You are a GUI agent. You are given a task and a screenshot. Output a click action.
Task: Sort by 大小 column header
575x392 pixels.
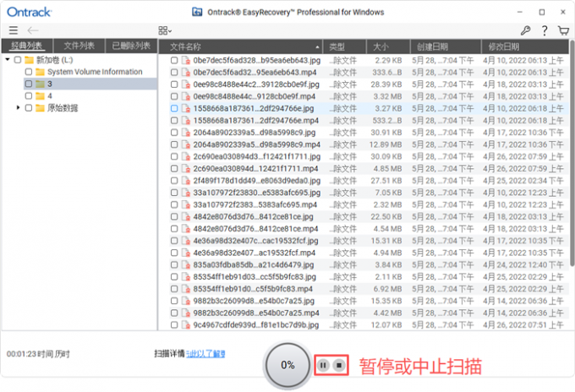pos(388,46)
